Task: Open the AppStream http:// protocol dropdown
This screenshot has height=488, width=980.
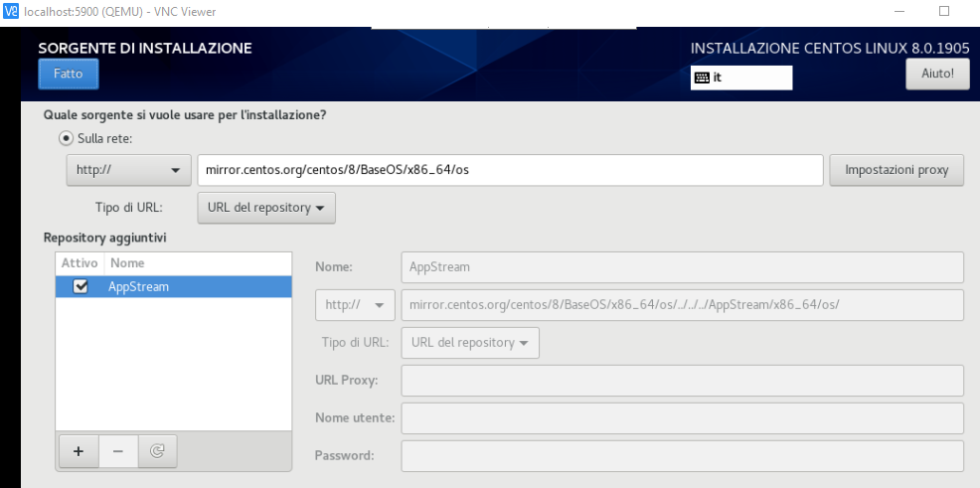Action: click(x=355, y=305)
